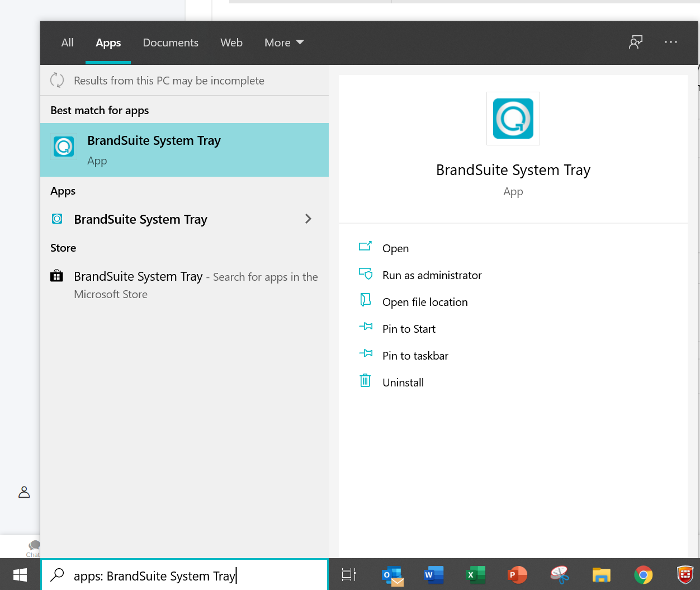Search Microsoft Store for BrandSuite System Tray
700x590 pixels.
[185, 285]
